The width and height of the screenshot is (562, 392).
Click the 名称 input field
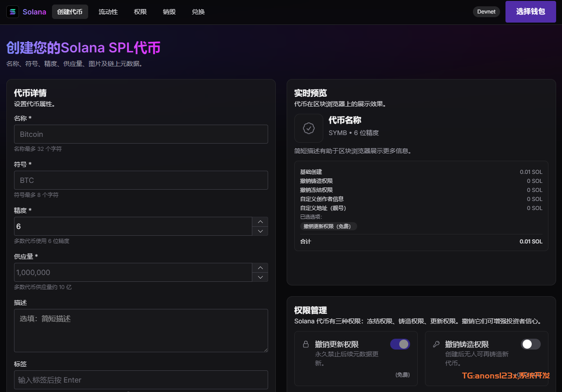141,134
